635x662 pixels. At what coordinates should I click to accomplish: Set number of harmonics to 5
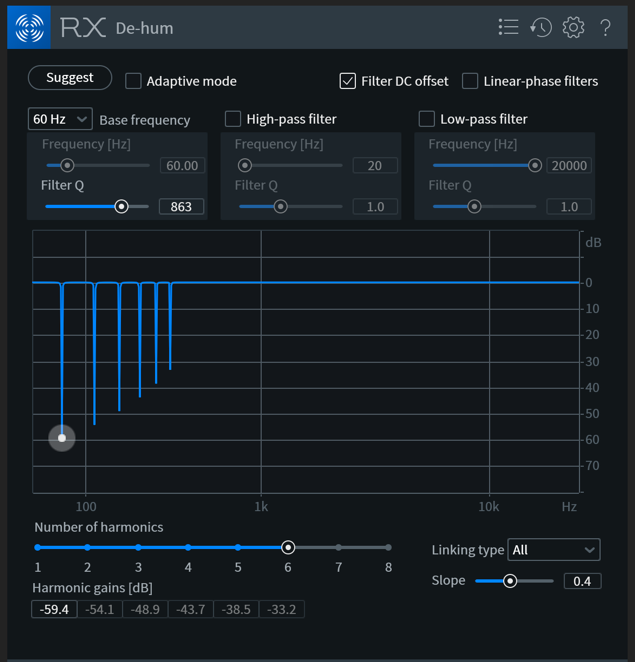(238, 548)
